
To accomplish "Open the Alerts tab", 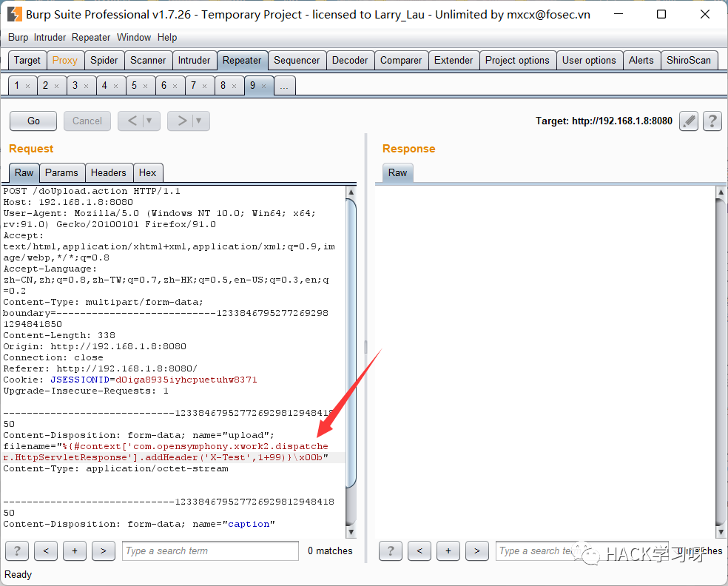I will pyautogui.click(x=641, y=61).
